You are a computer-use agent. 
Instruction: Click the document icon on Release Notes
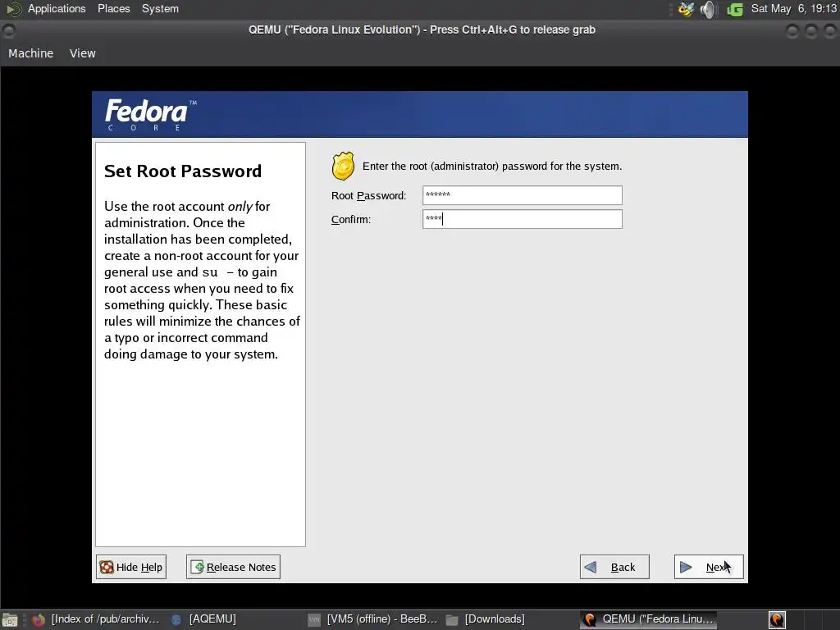coord(197,567)
